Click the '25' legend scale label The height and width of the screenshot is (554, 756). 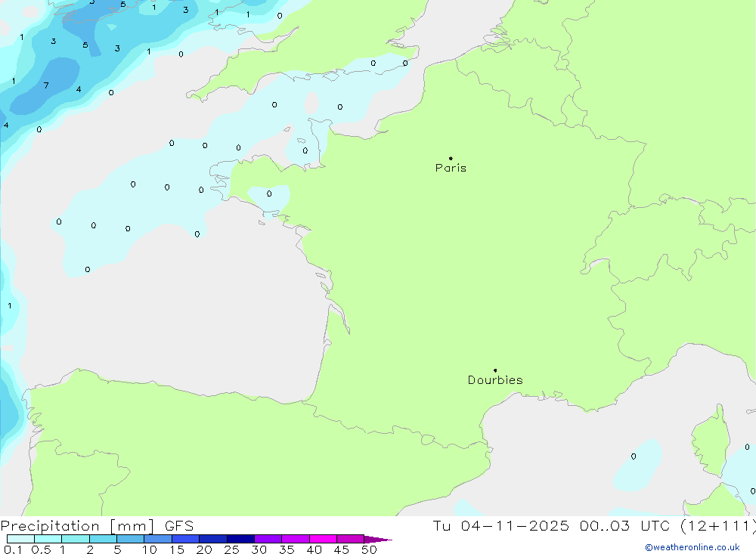click(x=231, y=549)
